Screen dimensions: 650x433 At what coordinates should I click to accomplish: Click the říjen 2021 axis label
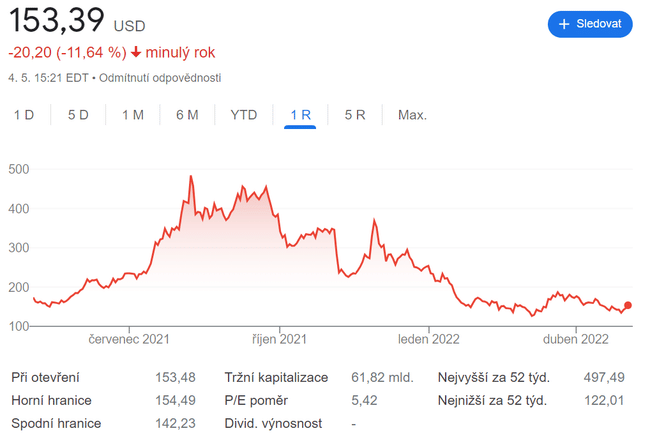point(281,340)
